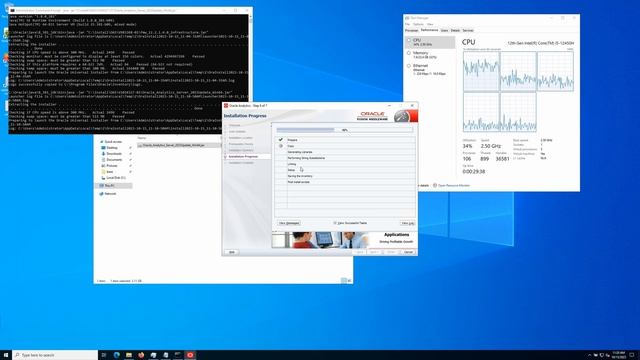Open Quick access in File Explorer
640x360 pixels.
pos(113,142)
